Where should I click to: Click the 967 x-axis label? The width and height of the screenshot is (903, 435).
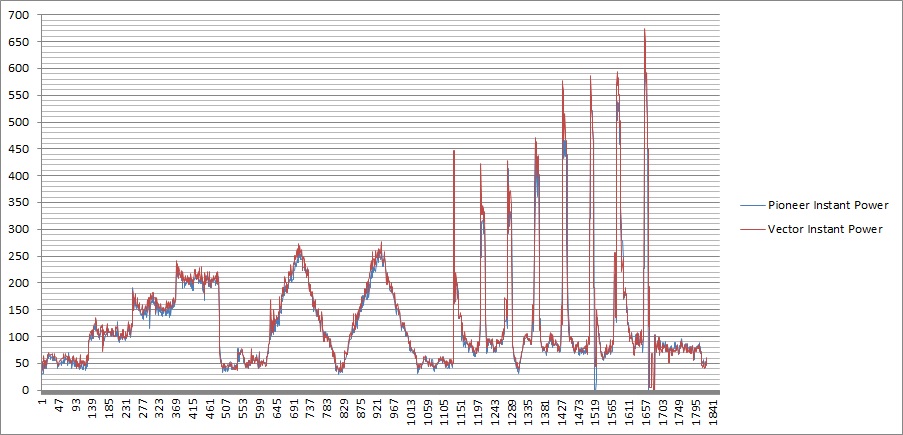point(394,409)
